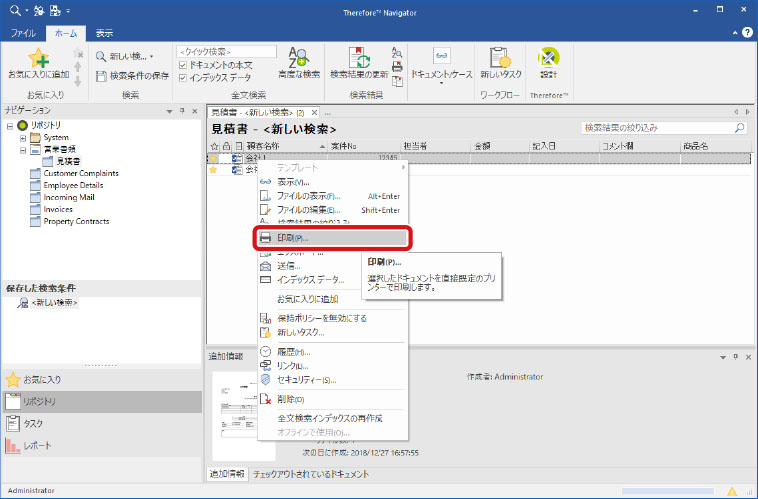Expand the System folder tree node
The image size is (758, 499).
point(22,137)
